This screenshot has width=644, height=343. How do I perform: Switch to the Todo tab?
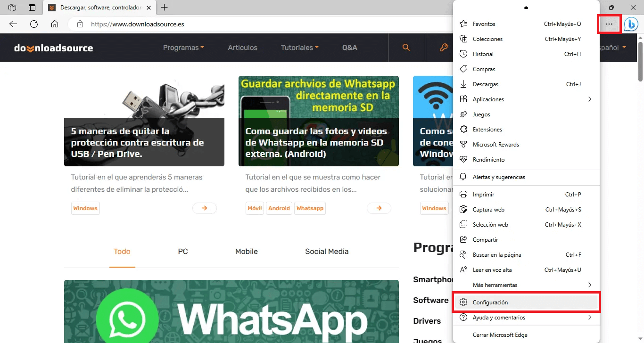coord(122,252)
